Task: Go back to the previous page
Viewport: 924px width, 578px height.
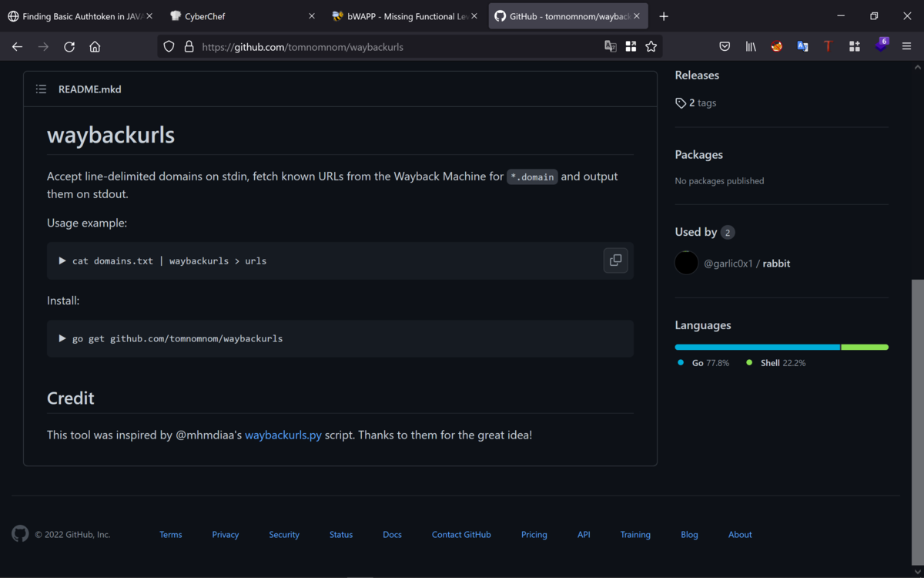Action: point(17,46)
